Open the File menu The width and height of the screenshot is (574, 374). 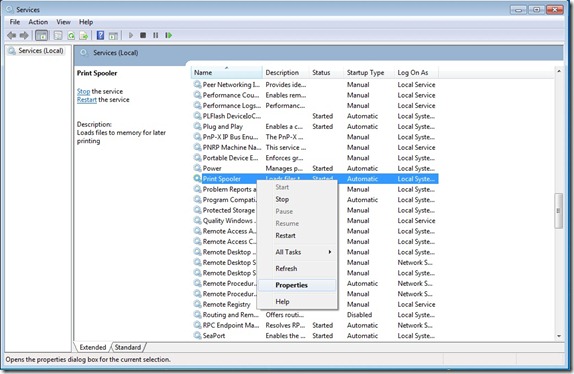pyautogui.click(x=15, y=22)
